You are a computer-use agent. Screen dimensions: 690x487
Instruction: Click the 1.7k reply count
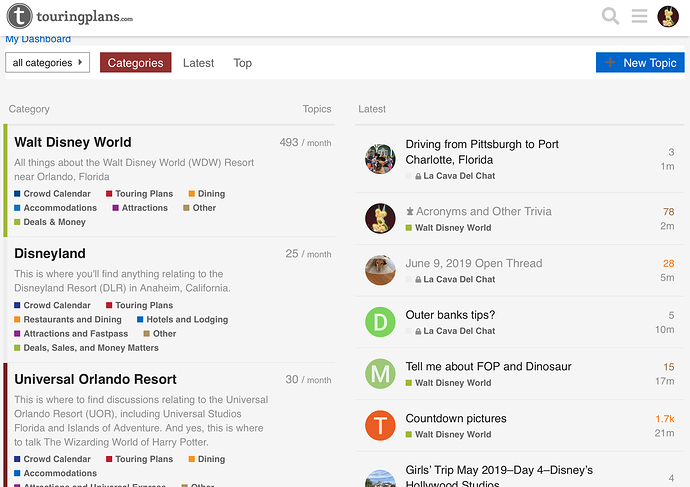click(664, 419)
